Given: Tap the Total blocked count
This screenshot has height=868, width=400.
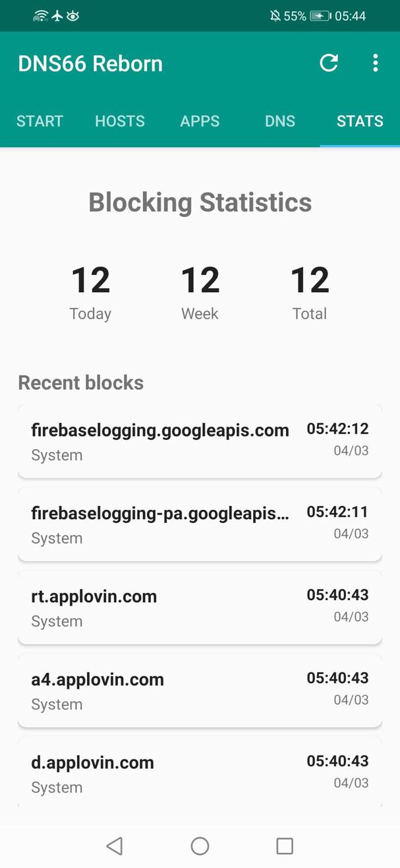Looking at the screenshot, I should coord(310,280).
